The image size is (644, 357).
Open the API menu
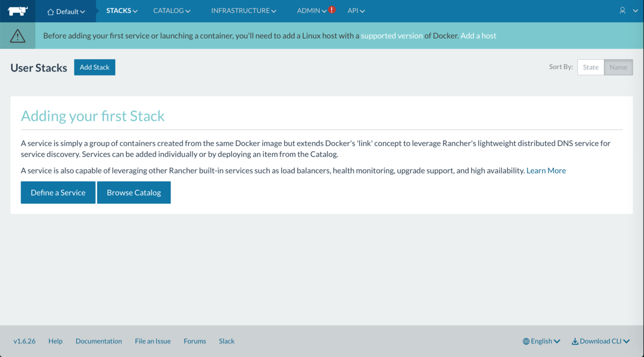click(356, 11)
